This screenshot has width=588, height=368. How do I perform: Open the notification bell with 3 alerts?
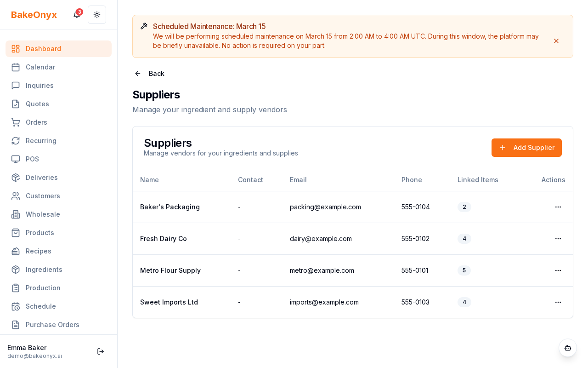coord(76,15)
